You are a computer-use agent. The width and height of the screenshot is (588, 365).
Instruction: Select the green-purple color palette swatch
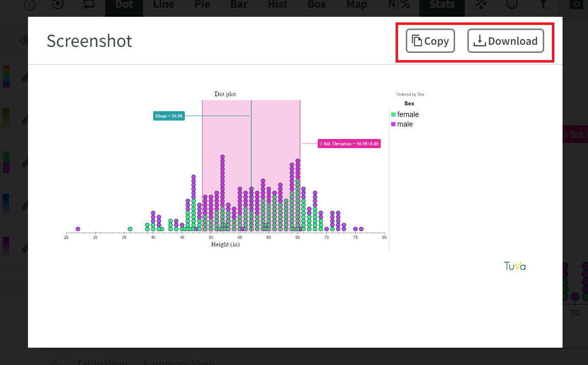pos(7,162)
